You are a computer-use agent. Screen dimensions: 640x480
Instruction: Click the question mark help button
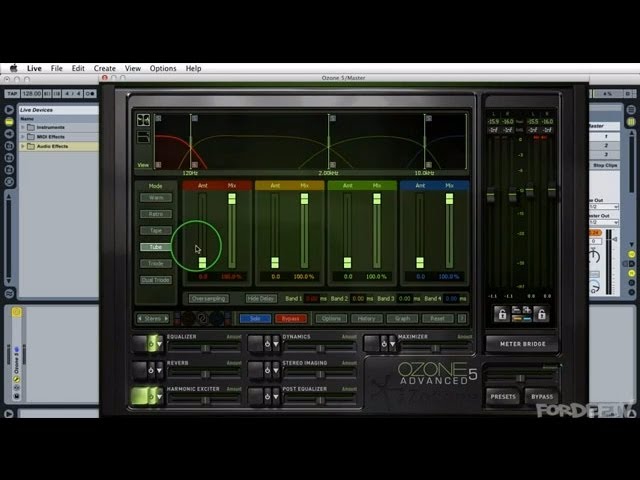(x=462, y=318)
